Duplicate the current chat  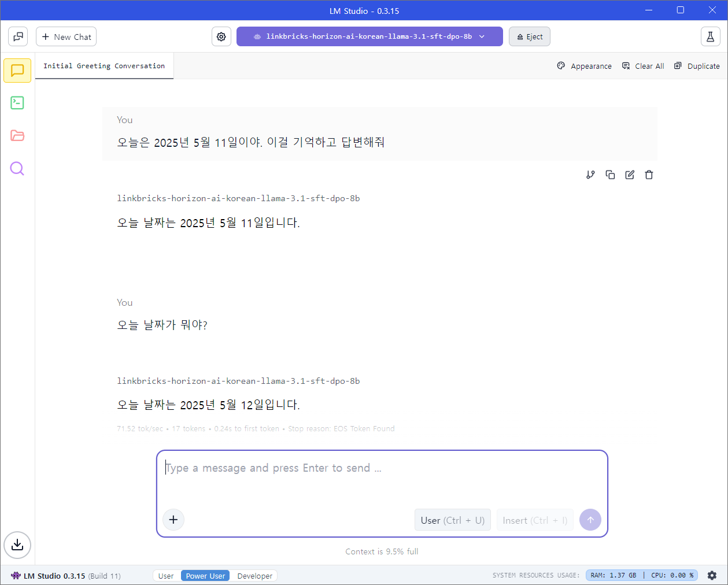(697, 66)
